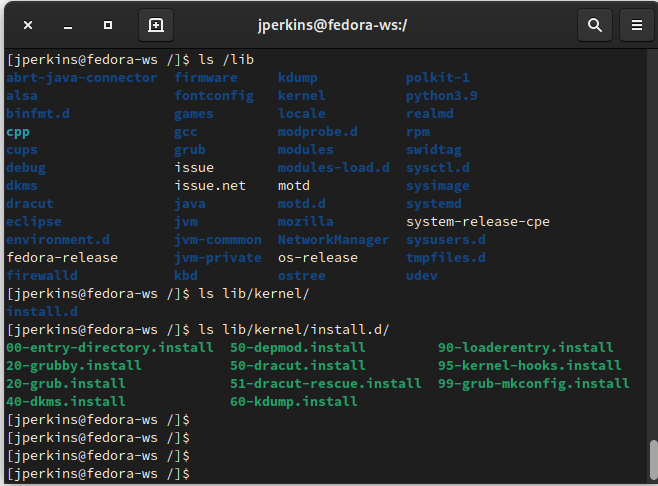Image resolution: width=658 pixels, height=486 pixels.
Task: Click 99-grub-mkconfig.install file name
Action: (533, 384)
